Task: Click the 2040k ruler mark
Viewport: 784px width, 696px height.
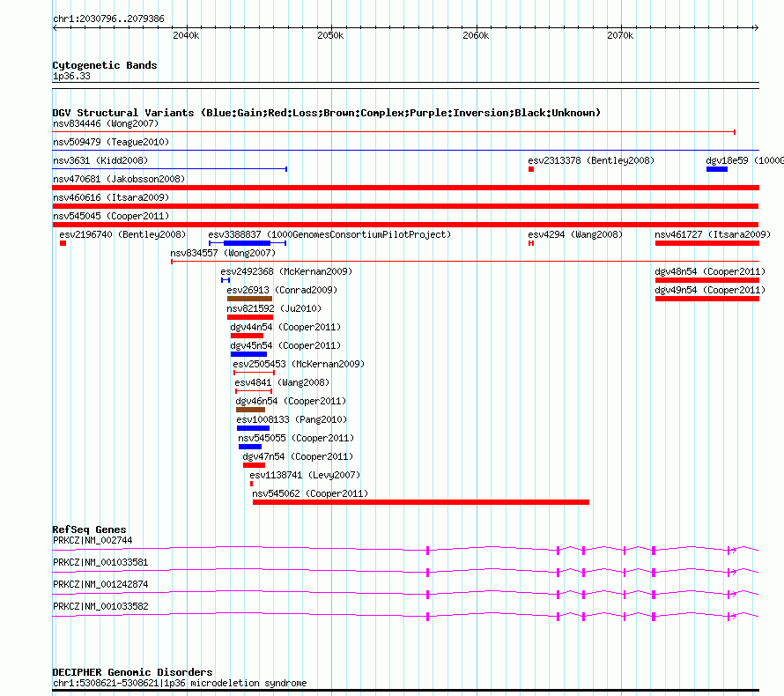Action: coord(186,35)
